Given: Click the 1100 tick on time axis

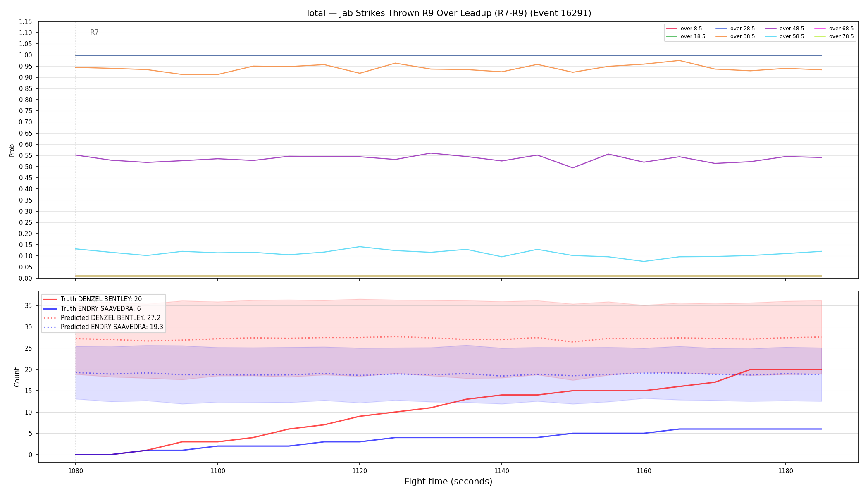Looking at the screenshot, I should pyautogui.click(x=217, y=471).
